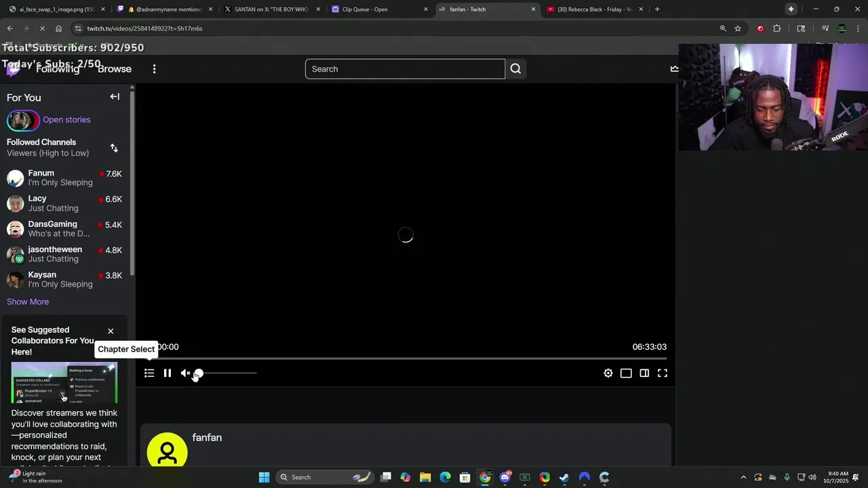
Task: Open Microsoft Edge from taskbar
Action: click(x=445, y=477)
